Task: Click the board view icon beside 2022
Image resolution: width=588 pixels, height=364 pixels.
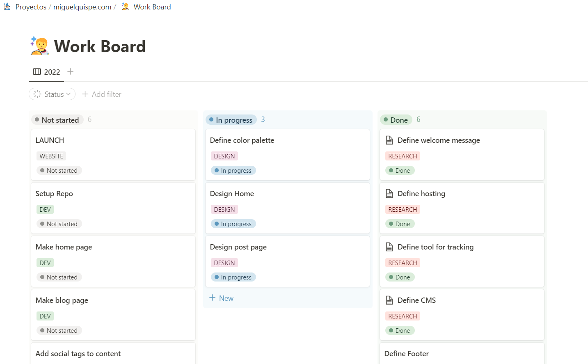Action: point(37,72)
